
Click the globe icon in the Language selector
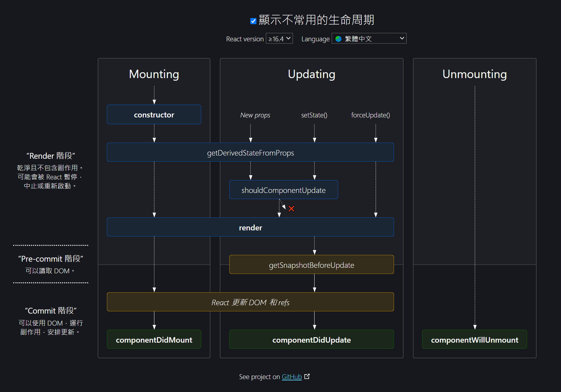[338, 38]
